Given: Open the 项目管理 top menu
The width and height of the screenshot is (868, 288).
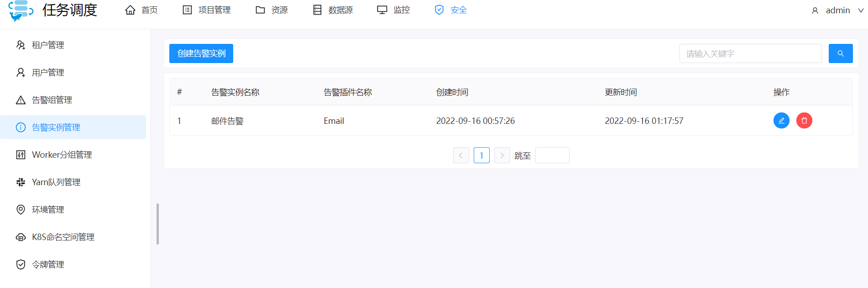Looking at the screenshot, I should (x=207, y=10).
